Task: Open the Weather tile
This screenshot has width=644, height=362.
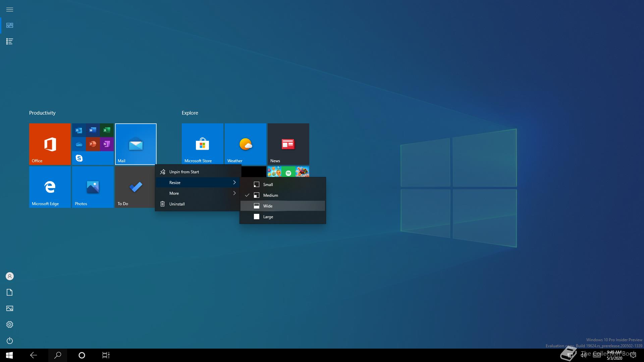Action: [246, 144]
